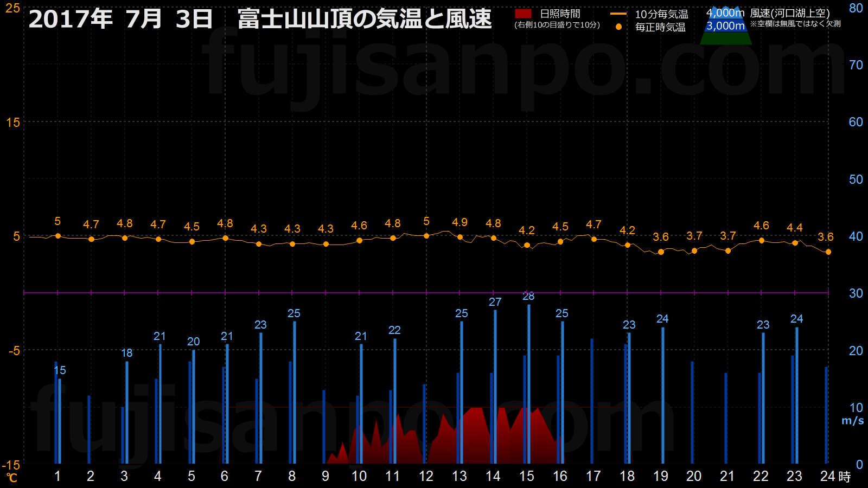Click the m/s unit label on right axis
Image resolution: width=868 pixels, height=488 pixels.
852,421
